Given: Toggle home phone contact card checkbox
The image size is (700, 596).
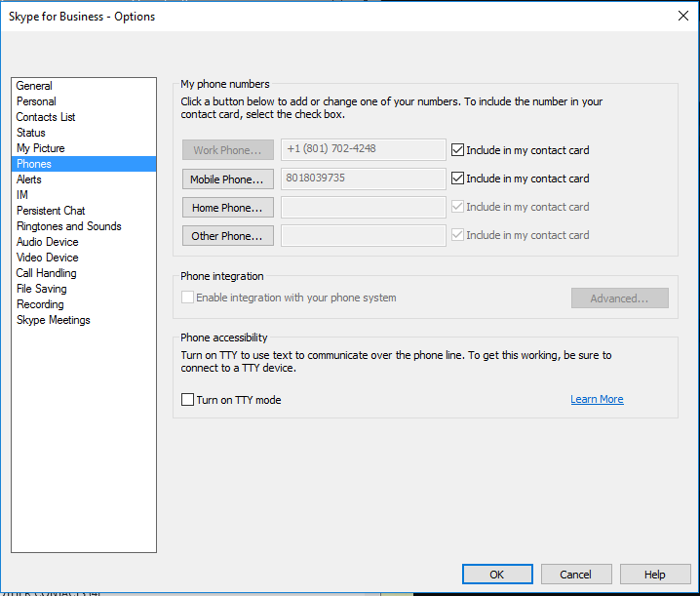Looking at the screenshot, I should 457,207.
